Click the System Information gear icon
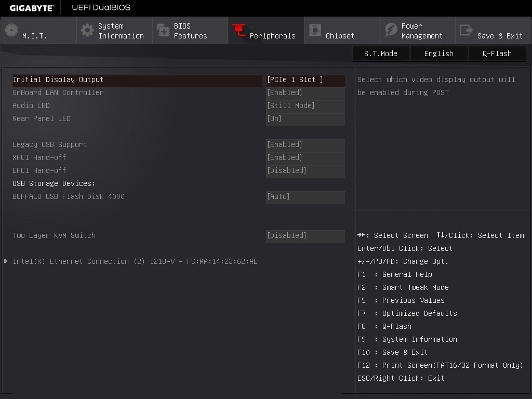Screen dimensions: 532x399 87,30
